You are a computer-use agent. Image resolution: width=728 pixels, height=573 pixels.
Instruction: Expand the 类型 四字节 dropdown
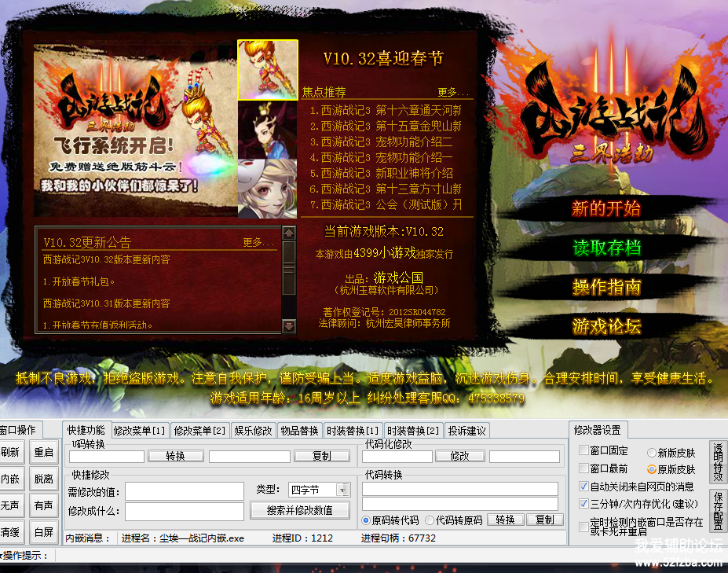(343, 490)
